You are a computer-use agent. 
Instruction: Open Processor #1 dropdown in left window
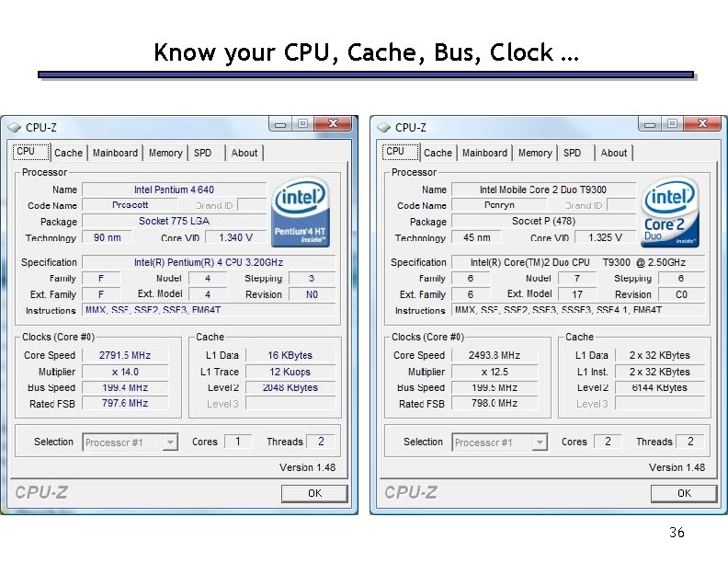(x=170, y=442)
